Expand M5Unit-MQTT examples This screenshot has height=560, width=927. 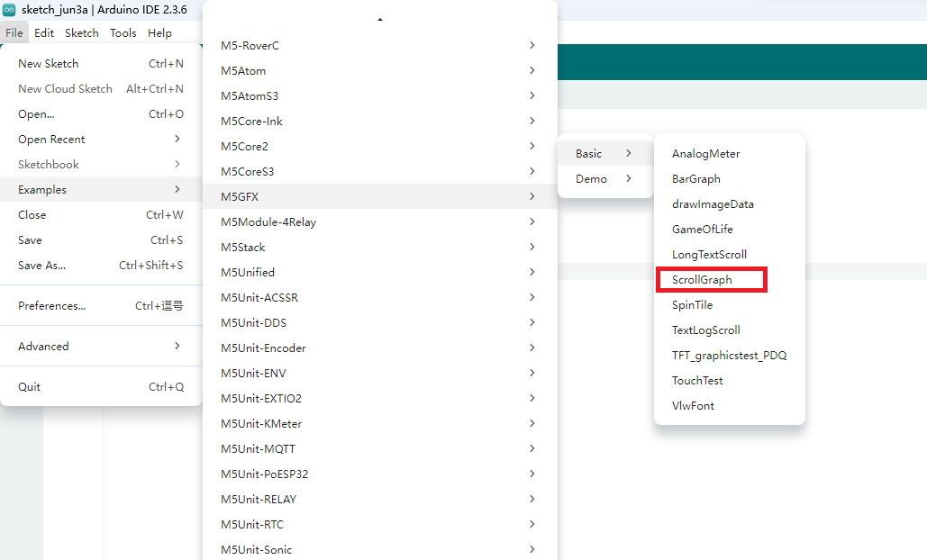point(380,449)
